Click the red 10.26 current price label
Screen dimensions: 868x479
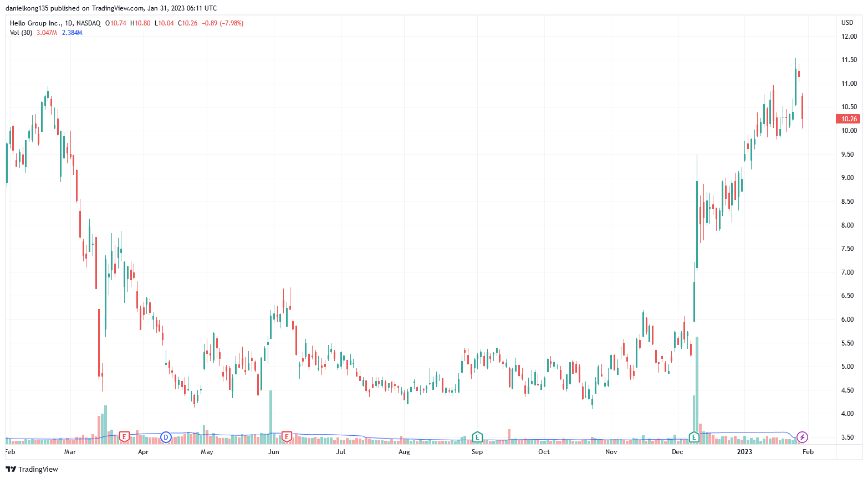pyautogui.click(x=848, y=119)
